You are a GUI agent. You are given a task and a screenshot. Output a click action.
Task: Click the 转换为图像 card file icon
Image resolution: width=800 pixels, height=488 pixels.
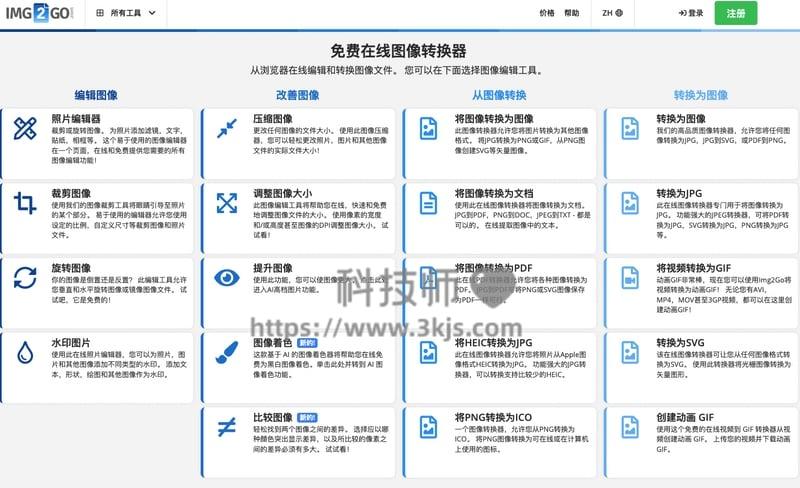630,129
